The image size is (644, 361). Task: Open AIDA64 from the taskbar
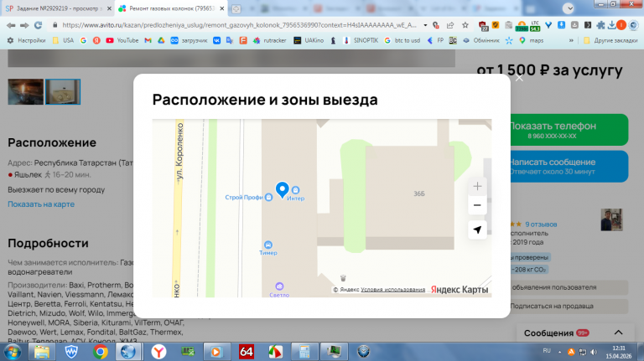[x=246, y=352]
